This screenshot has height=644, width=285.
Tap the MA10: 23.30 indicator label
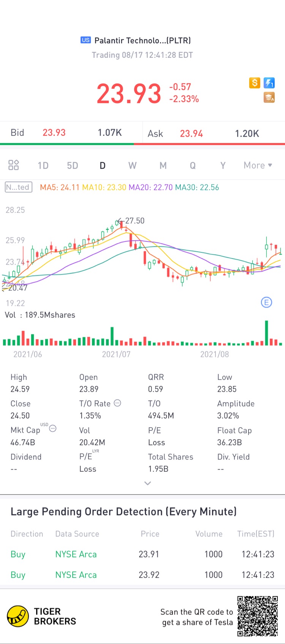tap(104, 187)
